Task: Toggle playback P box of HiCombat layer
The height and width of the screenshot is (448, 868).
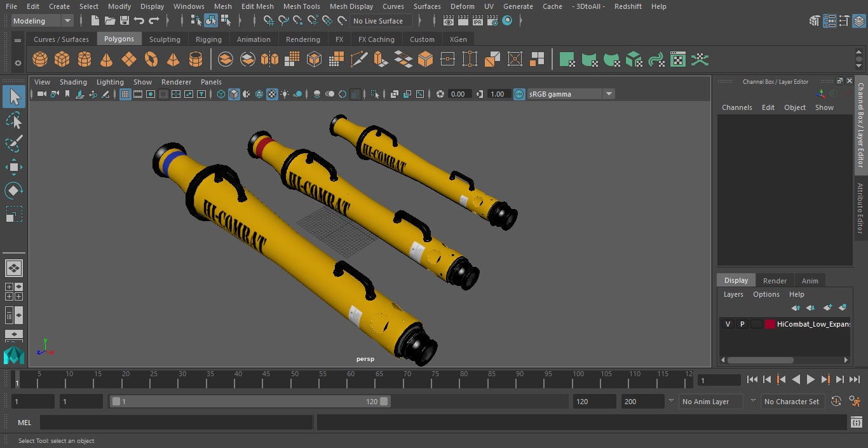Action: [x=742, y=324]
